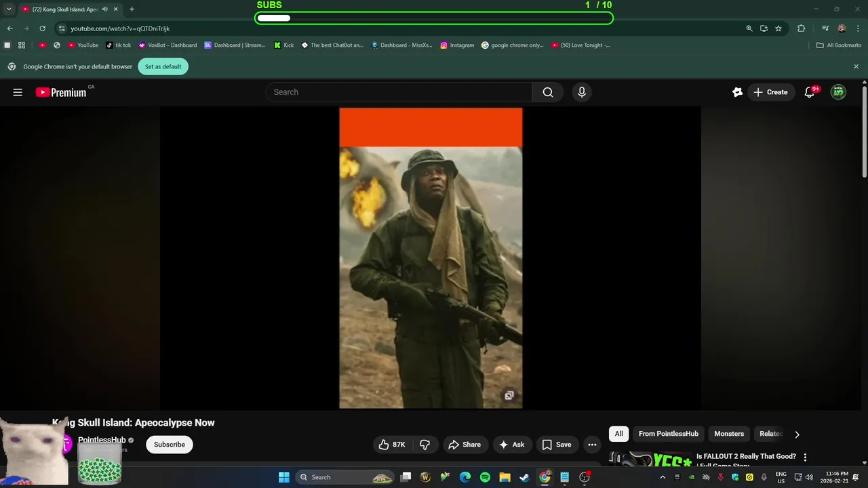Open the apps grid bookmark icon
The image size is (868, 488).
point(22,45)
